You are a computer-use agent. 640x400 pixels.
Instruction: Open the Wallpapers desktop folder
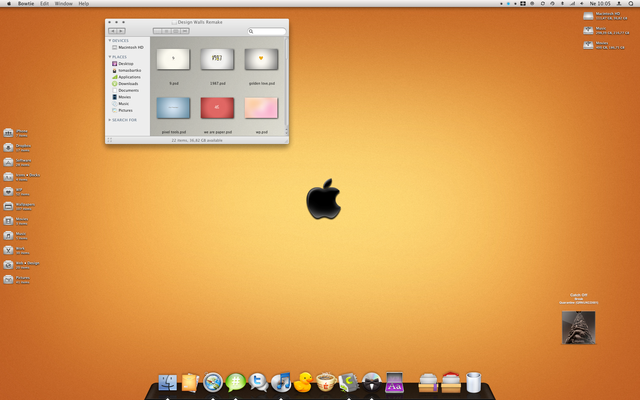pyautogui.click(x=8, y=205)
